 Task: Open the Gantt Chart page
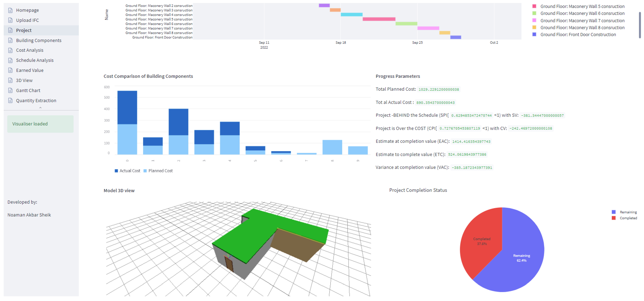pyautogui.click(x=28, y=91)
